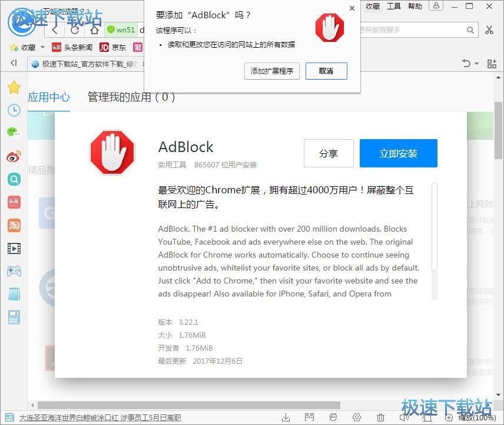Click the 聚 bookmark icon
Viewport: 504px width, 425px height.
[x=138, y=48]
